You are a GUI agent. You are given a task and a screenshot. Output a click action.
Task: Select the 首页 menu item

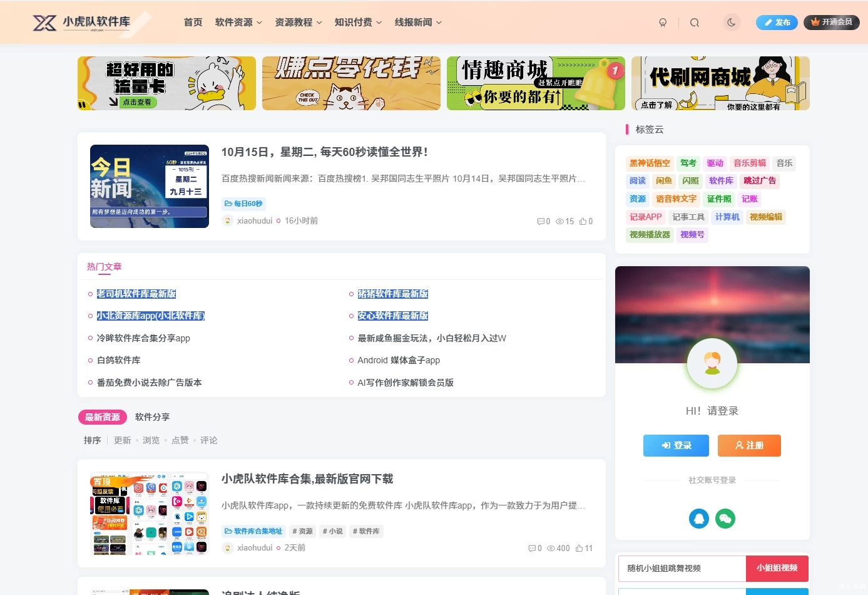193,22
